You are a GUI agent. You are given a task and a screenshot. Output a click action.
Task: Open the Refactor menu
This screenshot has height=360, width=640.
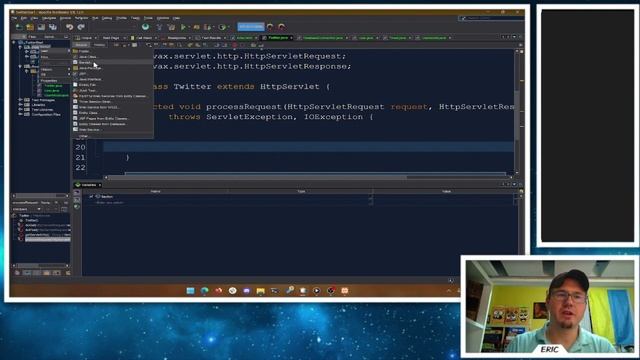81,18
